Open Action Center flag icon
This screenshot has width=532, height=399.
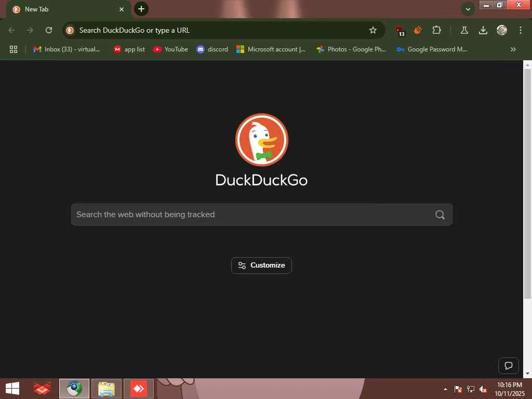(458, 389)
